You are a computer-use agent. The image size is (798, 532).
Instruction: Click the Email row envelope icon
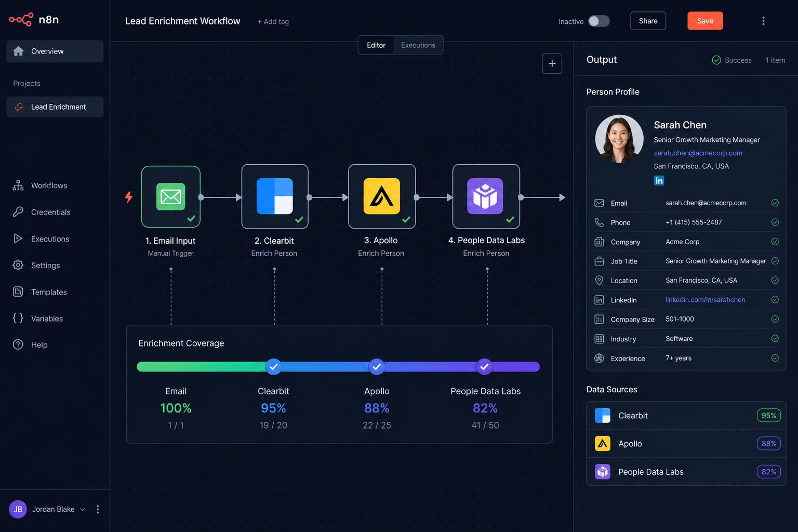coord(599,203)
